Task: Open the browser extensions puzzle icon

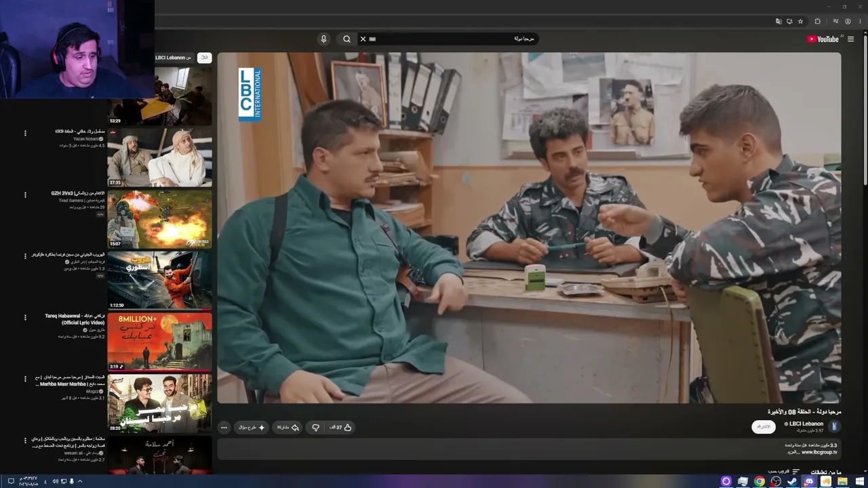Action: (x=817, y=21)
